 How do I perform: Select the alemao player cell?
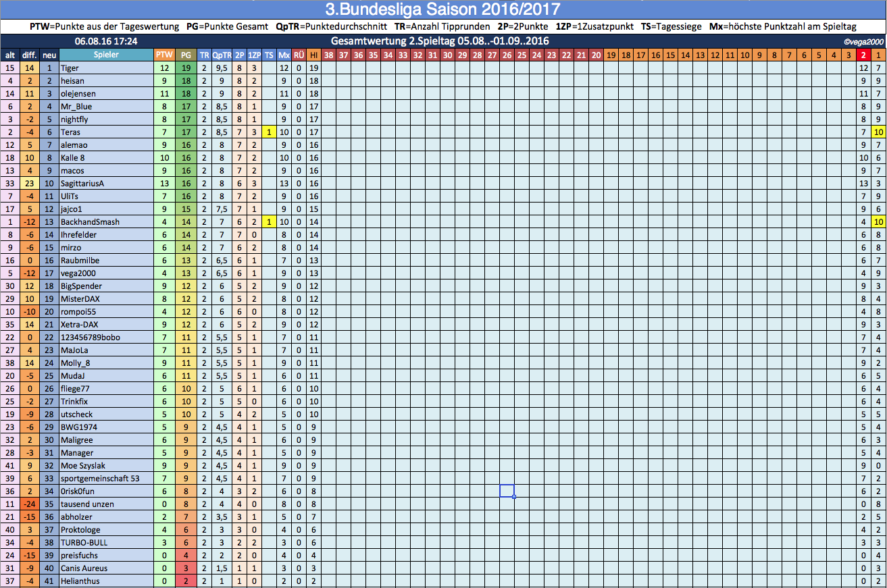(x=106, y=144)
